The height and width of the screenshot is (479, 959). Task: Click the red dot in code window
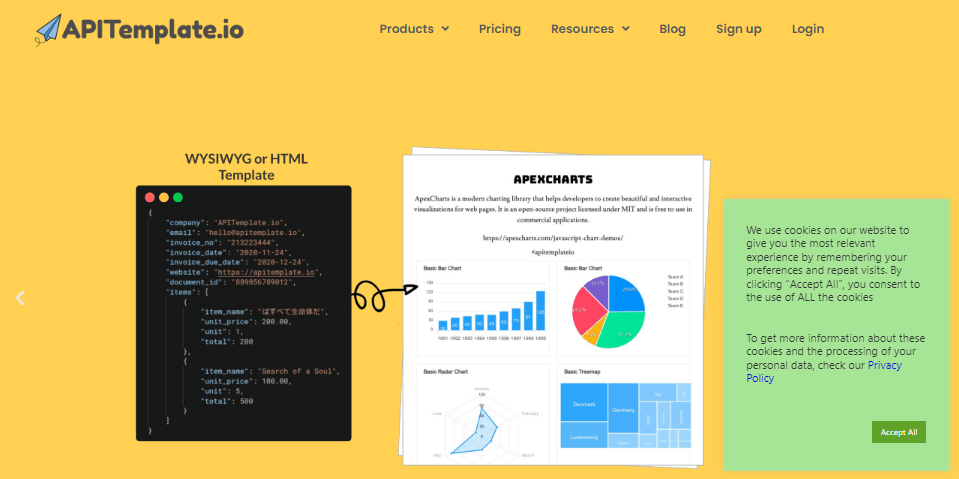click(x=149, y=197)
